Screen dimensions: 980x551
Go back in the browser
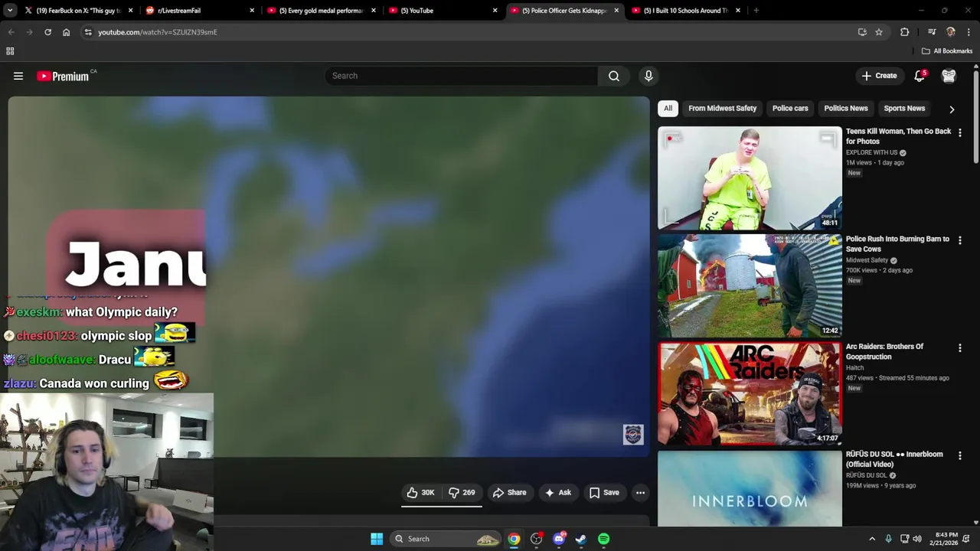(x=11, y=32)
